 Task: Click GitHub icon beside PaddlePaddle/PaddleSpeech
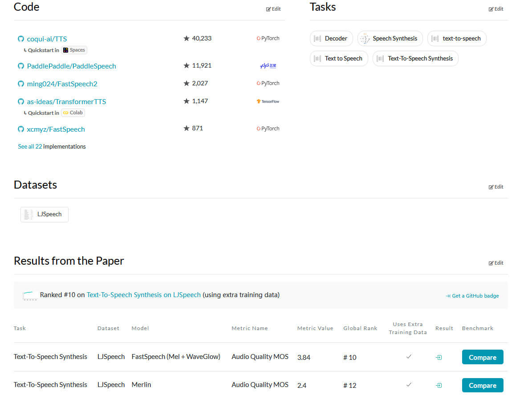coord(21,66)
